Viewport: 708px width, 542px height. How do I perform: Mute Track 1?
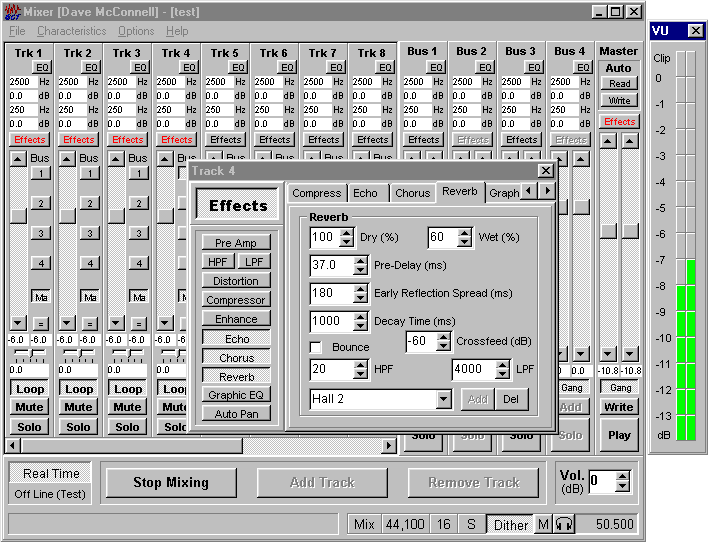[29, 407]
